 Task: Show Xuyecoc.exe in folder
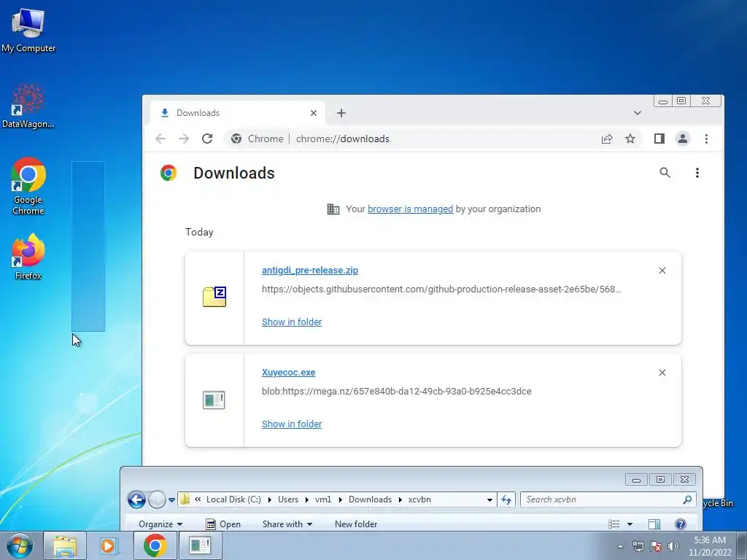[292, 424]
